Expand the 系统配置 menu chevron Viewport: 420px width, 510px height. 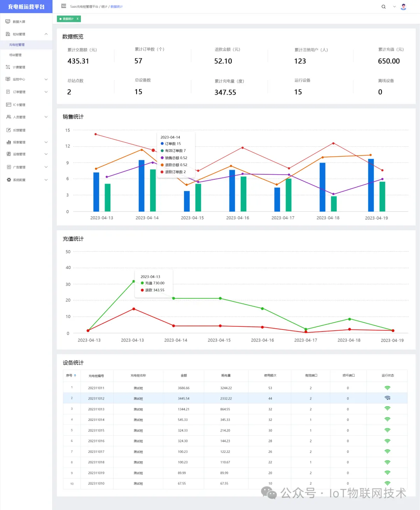[x=46, y=180]
